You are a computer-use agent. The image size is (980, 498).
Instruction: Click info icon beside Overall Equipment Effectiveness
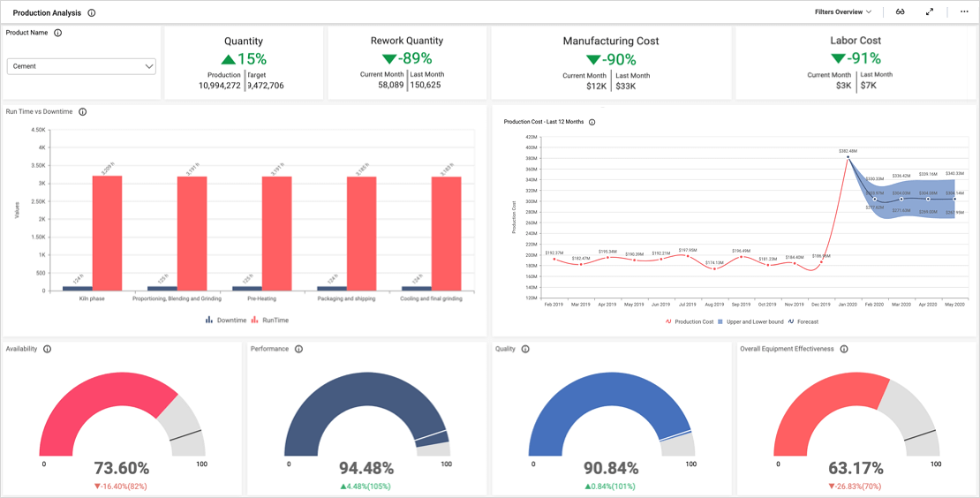(844, 349)
